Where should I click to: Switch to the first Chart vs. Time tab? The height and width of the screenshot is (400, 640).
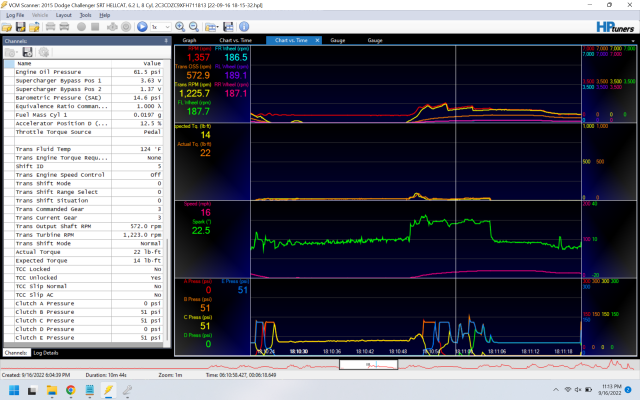(236, 40)
